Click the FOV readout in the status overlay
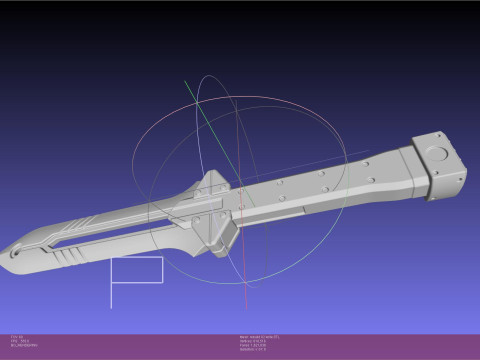Image resolution: width=480 pixels, height=360 pixels. (x=17, y=337)
